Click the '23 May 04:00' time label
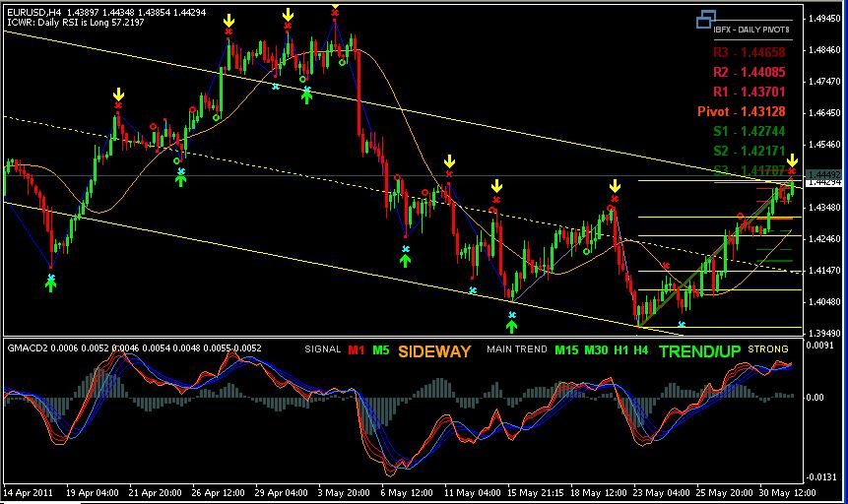This screenshot has height=504, width=848. point(662,492)
